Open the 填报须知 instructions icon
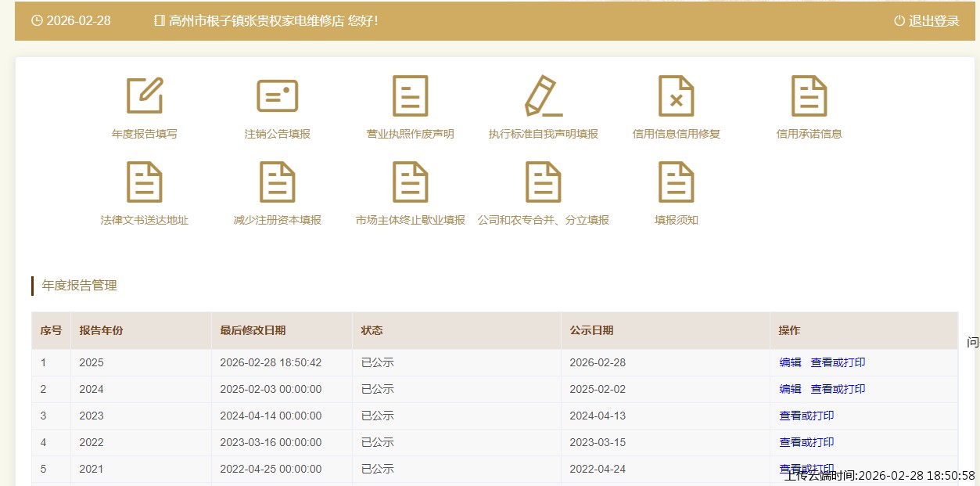This screenshot has height=486, width=980. [x=676, y=182]
